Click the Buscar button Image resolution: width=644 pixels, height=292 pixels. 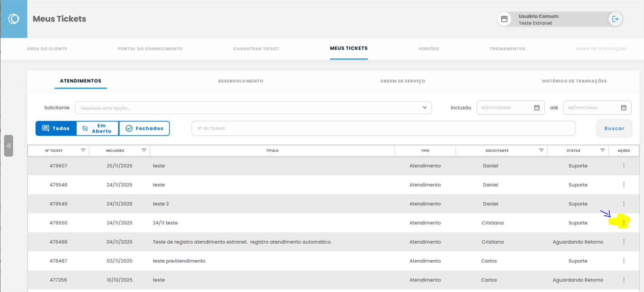[x=614, y=129]
